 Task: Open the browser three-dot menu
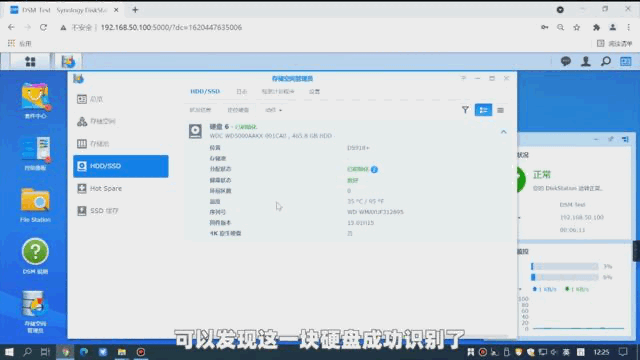click(629, 27)
